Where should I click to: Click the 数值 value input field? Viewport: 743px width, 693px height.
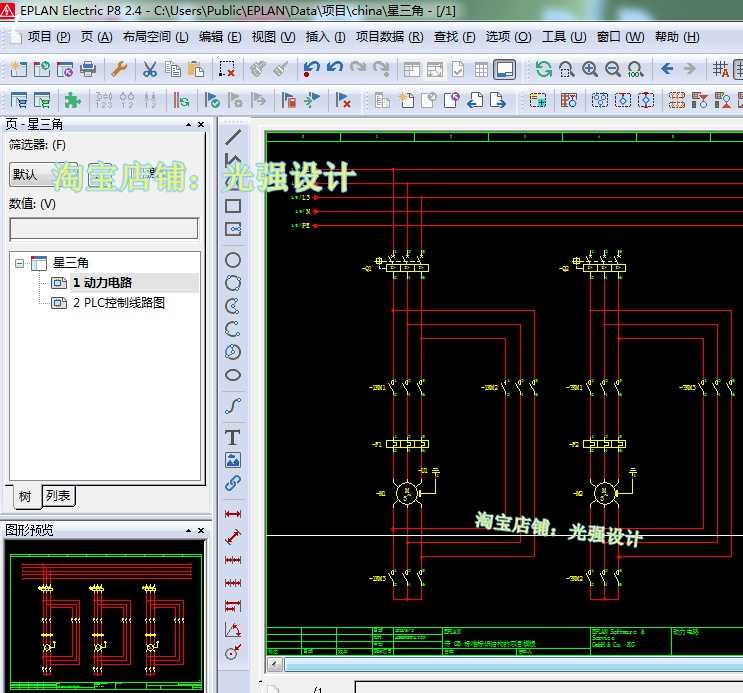[104, 229]
